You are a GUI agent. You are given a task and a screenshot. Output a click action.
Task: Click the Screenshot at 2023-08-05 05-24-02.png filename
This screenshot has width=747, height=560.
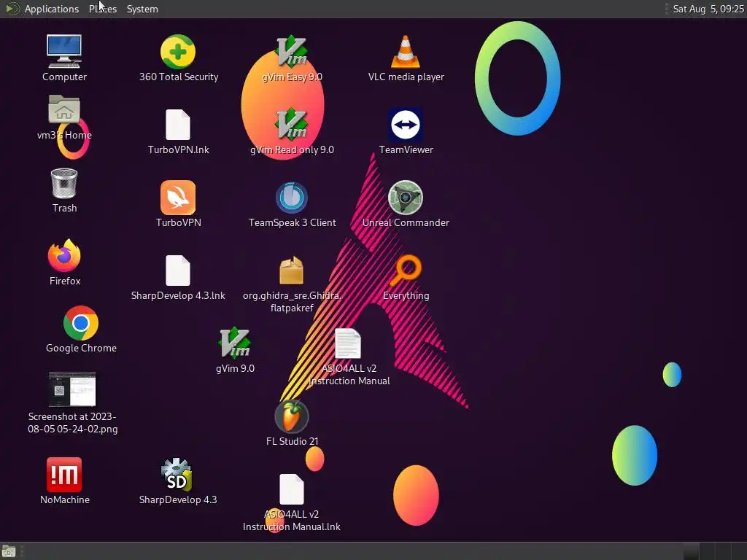click(72, 422)
